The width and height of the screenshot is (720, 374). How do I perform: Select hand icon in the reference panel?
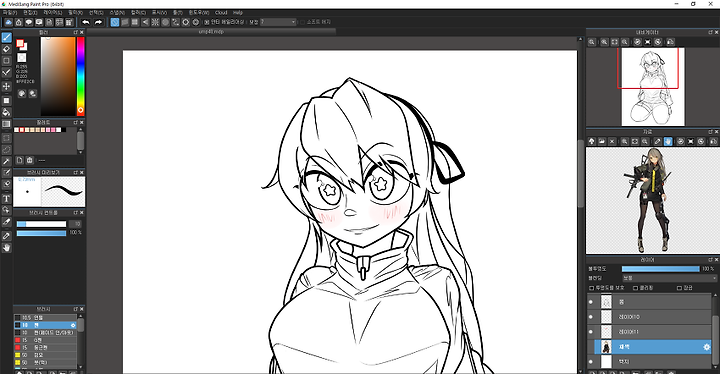(x=668, y=142)
